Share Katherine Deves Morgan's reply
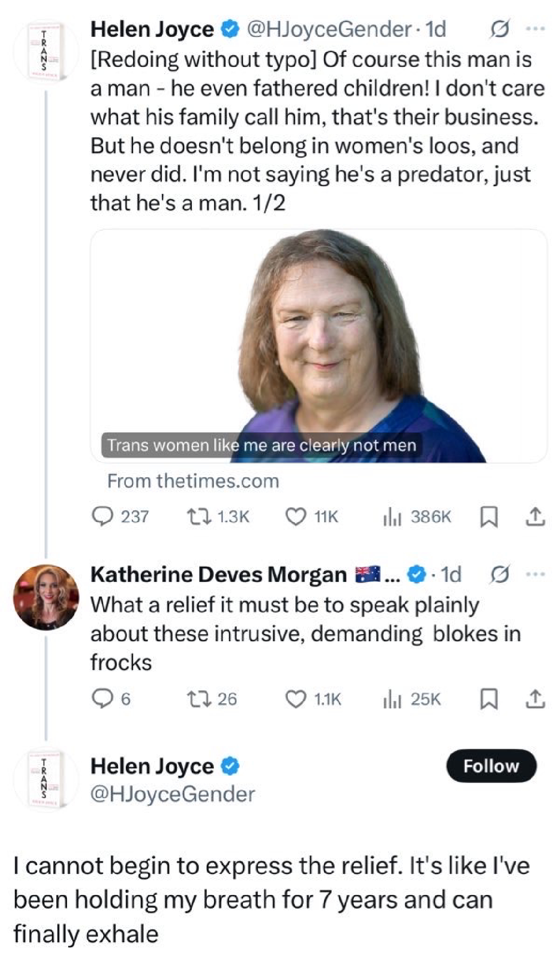 click(x=535, y=699)
